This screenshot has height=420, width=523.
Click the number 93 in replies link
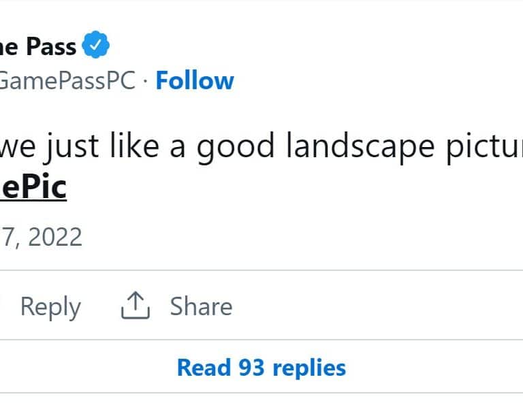click(251, 368)
